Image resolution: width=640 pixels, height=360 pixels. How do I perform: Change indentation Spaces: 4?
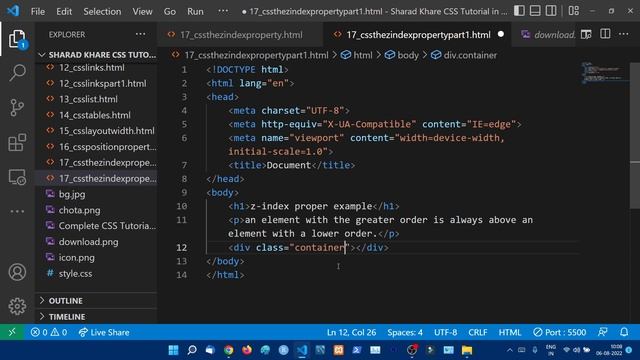pyautogui.click(x=405, y=332)
